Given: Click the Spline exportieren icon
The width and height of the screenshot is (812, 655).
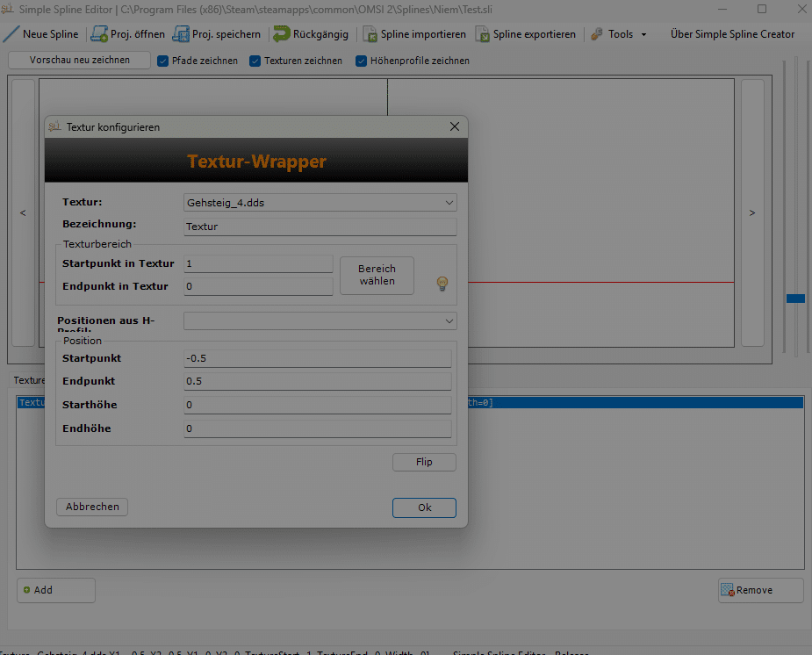Looking at the screenshot, I should click(x=483, y=34).
